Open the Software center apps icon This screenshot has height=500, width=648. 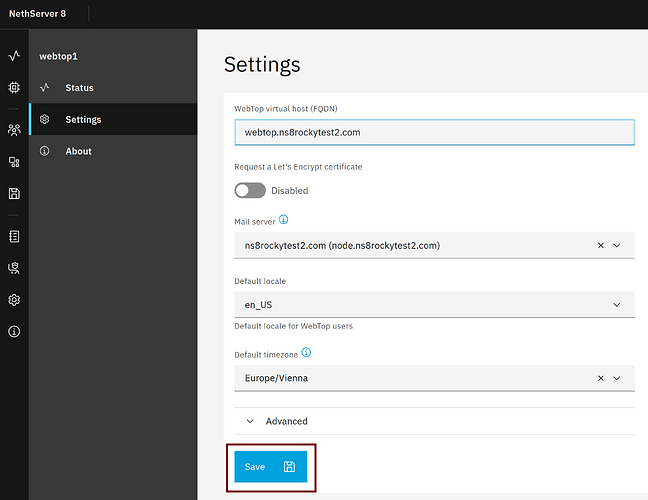[x=14, y=162]
